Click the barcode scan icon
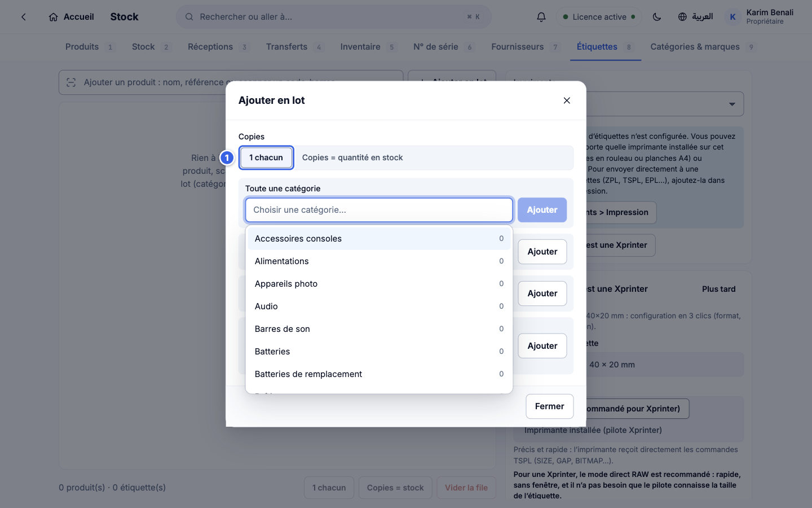812x508 pixels. 71,82
